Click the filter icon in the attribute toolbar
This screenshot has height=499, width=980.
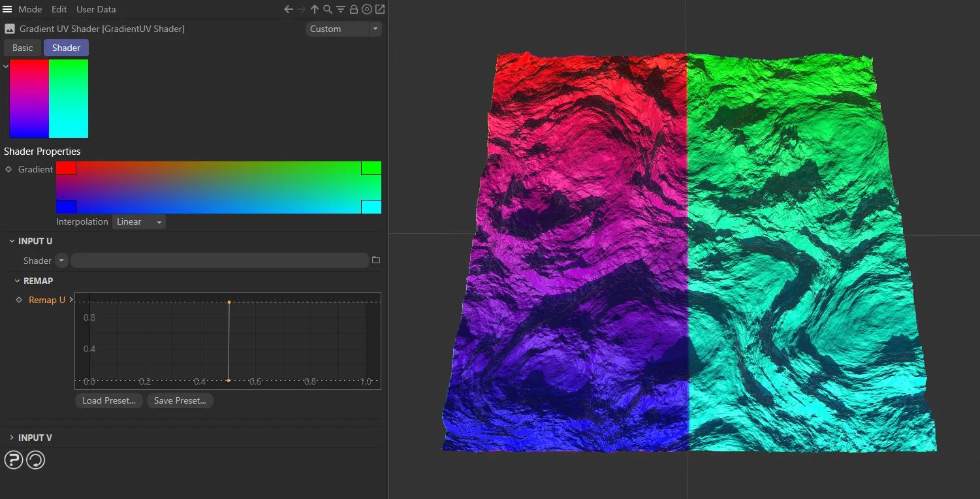[340, 9]
